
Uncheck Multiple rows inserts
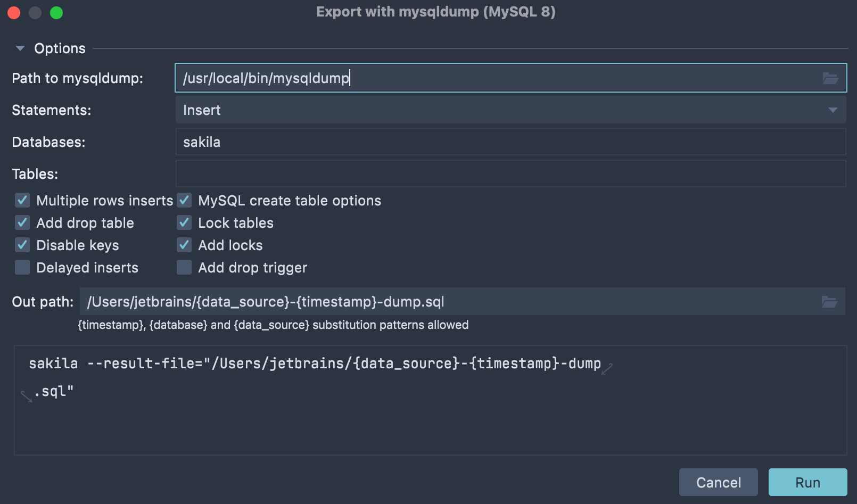pos(22,201)
